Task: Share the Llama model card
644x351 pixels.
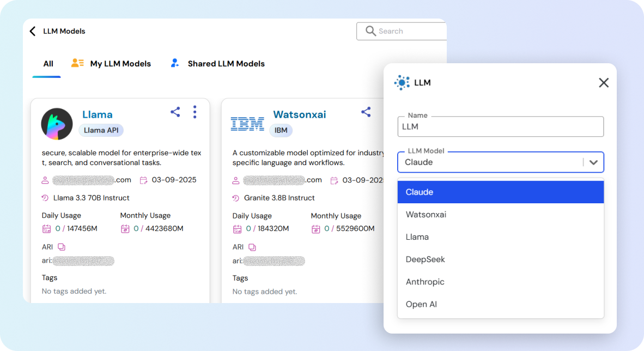Action: click(x=175, y=112)
